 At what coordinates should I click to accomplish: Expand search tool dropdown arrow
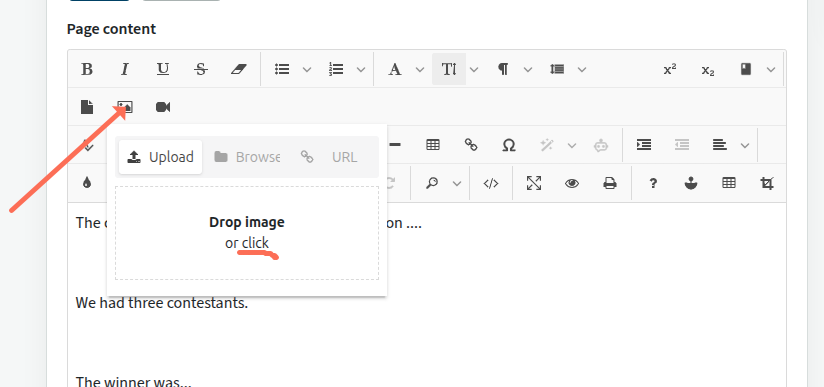click(457, 183)
